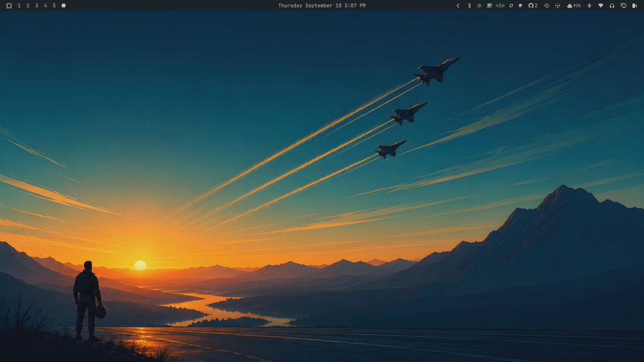The width and height of the screenshot is (644, 362).
Task: Click the rounded square indicator after workspace 5
Action: [63, 5]
